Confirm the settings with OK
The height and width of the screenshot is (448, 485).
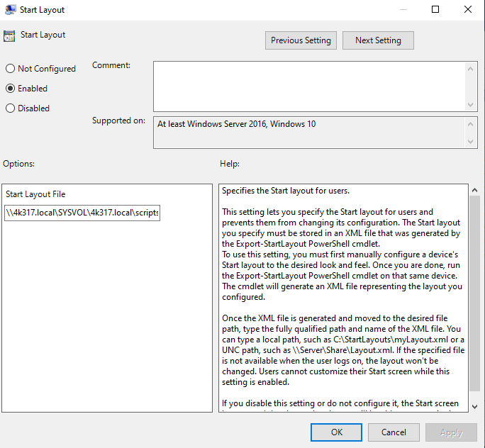pyautogui.click(x=337, y=432)
